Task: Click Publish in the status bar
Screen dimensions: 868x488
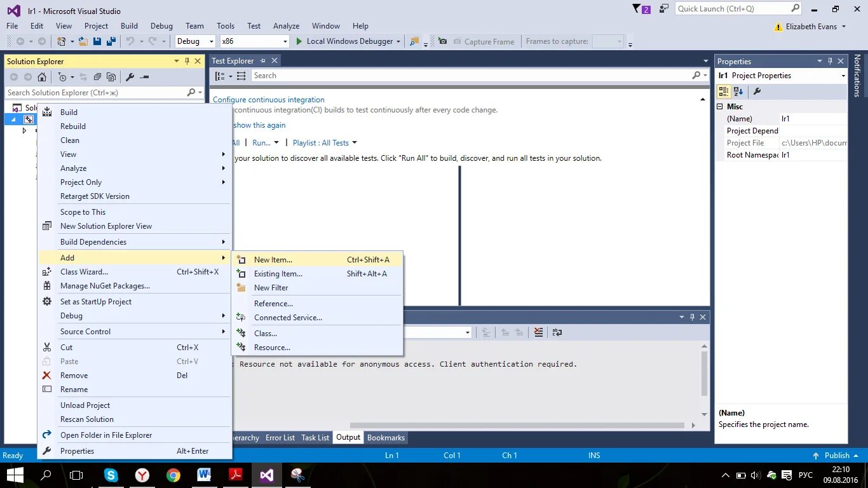Action: [837, 456]
